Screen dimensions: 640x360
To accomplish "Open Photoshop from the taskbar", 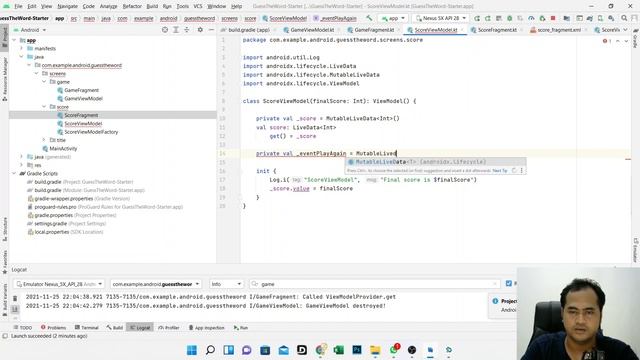I will [x=357, y=350].
